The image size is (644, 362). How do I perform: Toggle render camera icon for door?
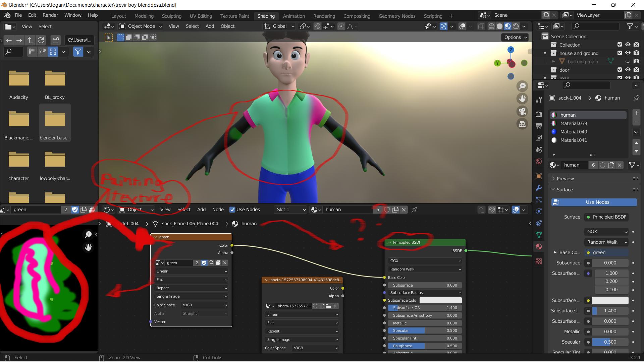click(636, 70)
